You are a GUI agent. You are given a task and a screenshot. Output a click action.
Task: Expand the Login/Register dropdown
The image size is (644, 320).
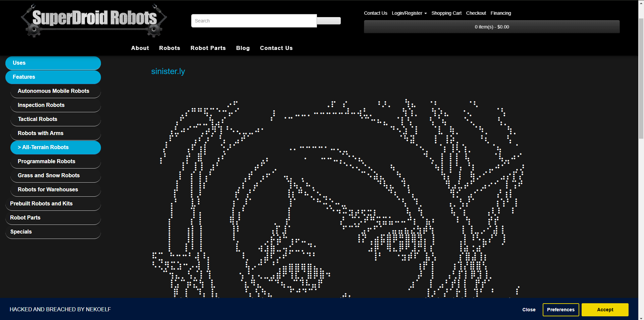click(x=409, y=13)
